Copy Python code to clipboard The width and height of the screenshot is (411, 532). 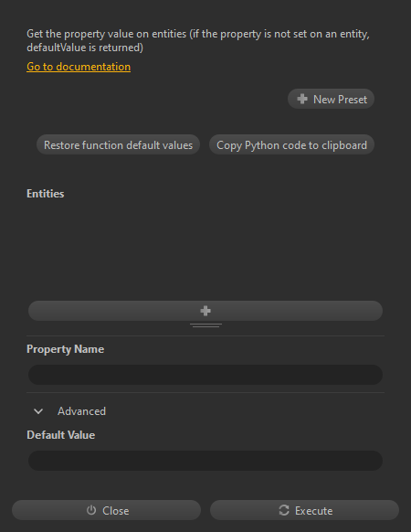point(291,144)
